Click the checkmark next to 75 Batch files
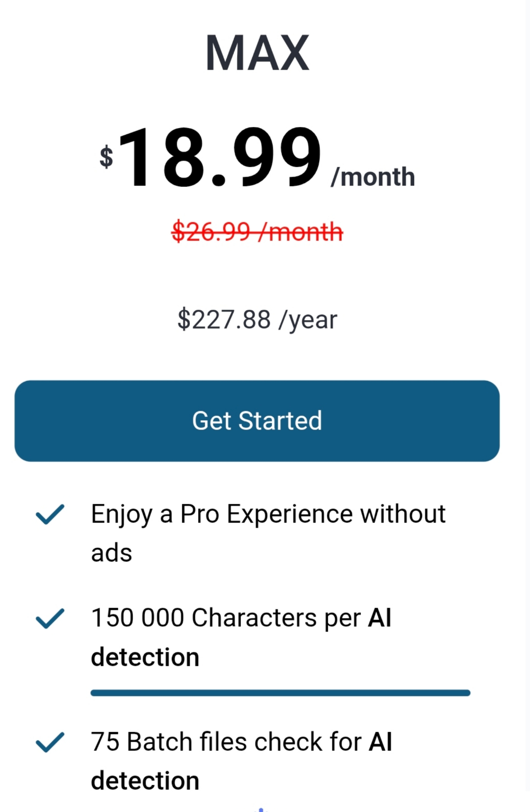530x812 pixels. [50, 742]
